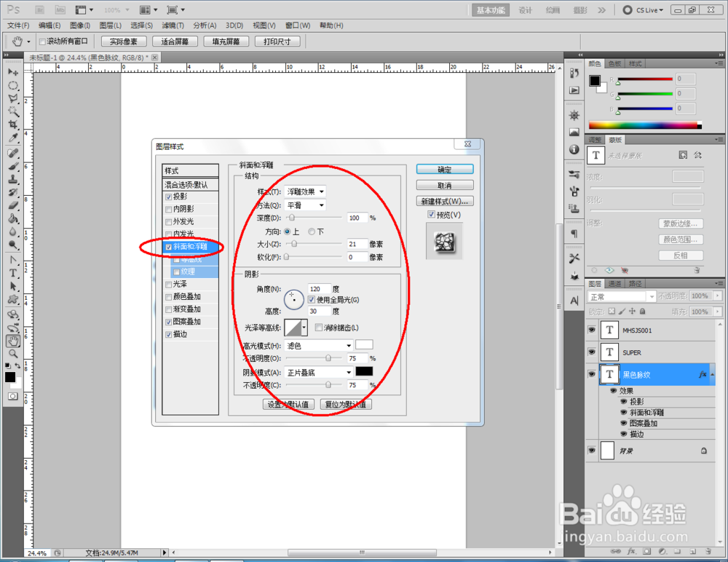Select the Horizontal Type tool
This screenshot has height=562, width=728.
tap(13, 273)
